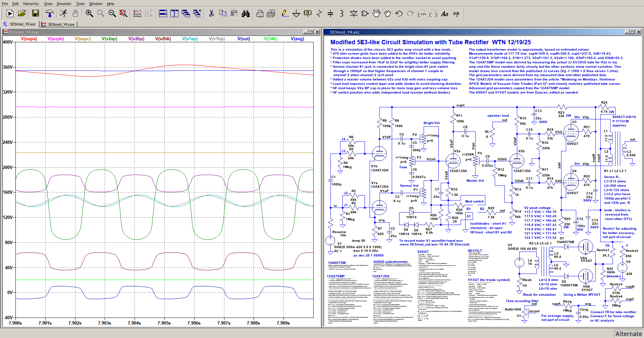The image size is (644, 338).
Task: Select the Resistor placement tool
Action: click(319, 13)
